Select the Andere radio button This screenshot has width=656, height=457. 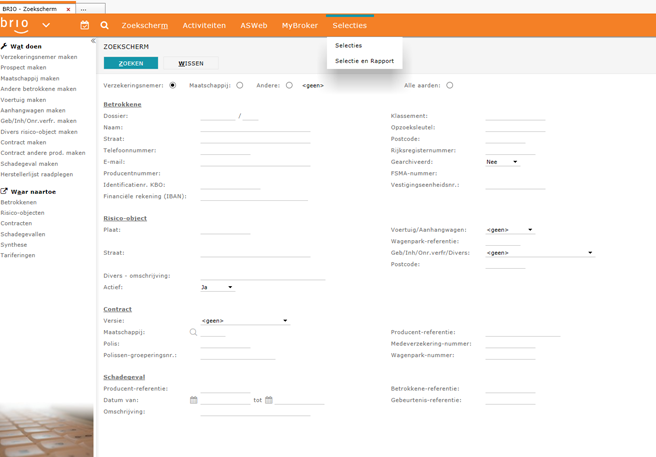[289, 85]
